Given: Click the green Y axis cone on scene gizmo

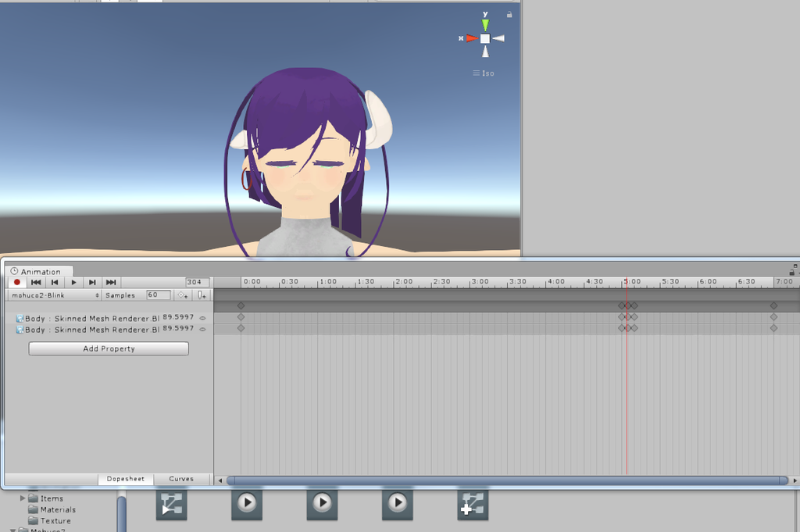Looking at the screenshot, I should [x=485, y=24].
